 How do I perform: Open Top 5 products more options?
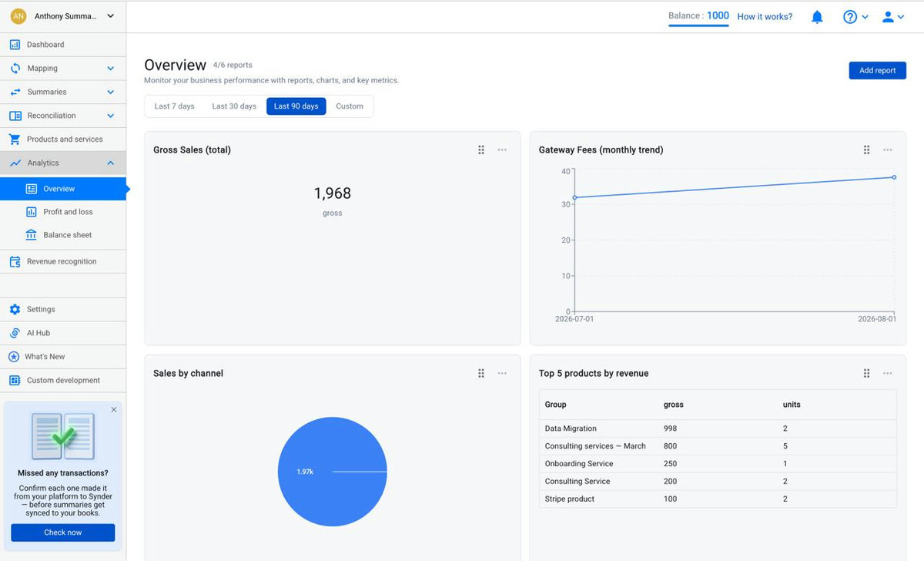(x=888, y=374)
